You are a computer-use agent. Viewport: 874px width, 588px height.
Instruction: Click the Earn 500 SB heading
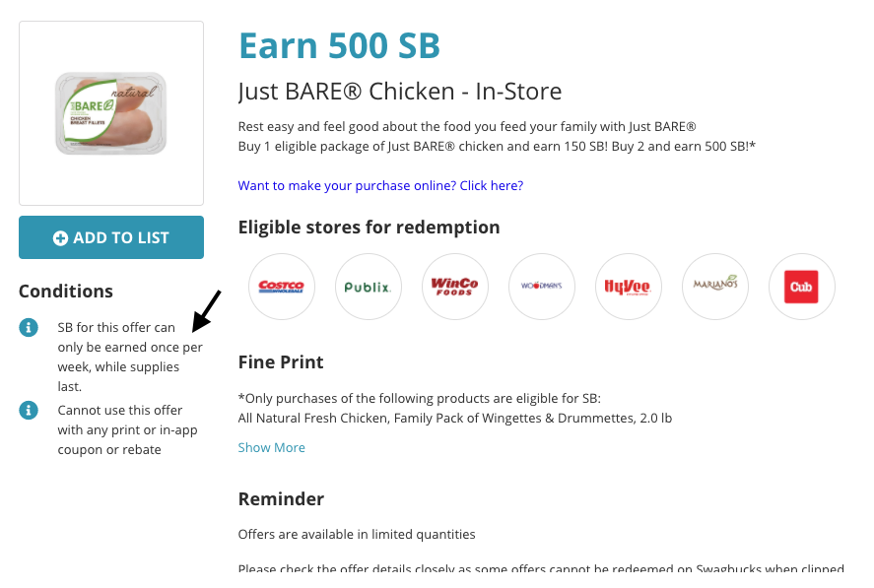tap(340, 45)
